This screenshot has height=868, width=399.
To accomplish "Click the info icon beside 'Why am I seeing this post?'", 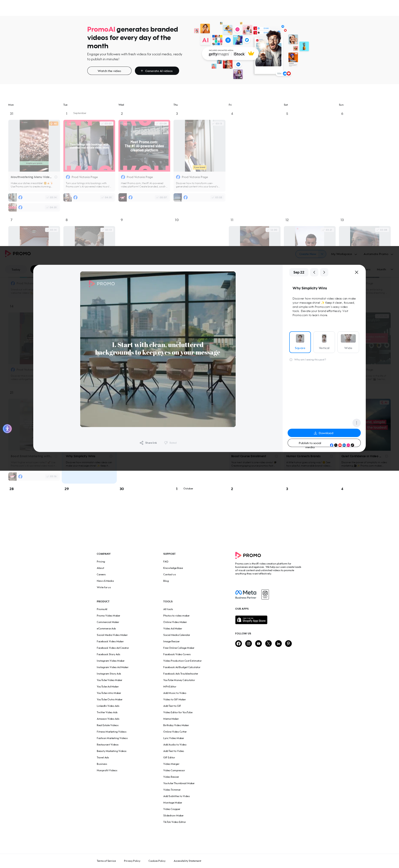I will [x=291, y=359].
